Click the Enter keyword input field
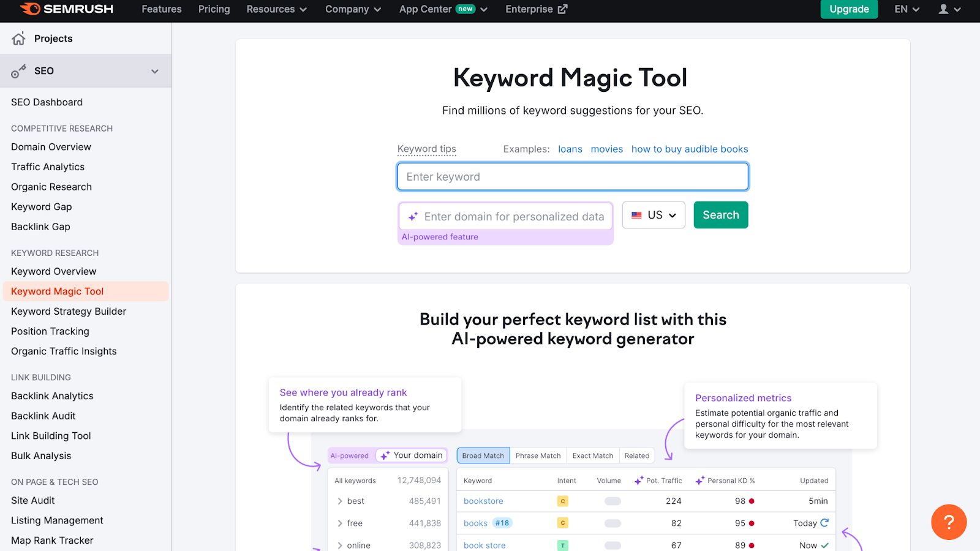 573,177
